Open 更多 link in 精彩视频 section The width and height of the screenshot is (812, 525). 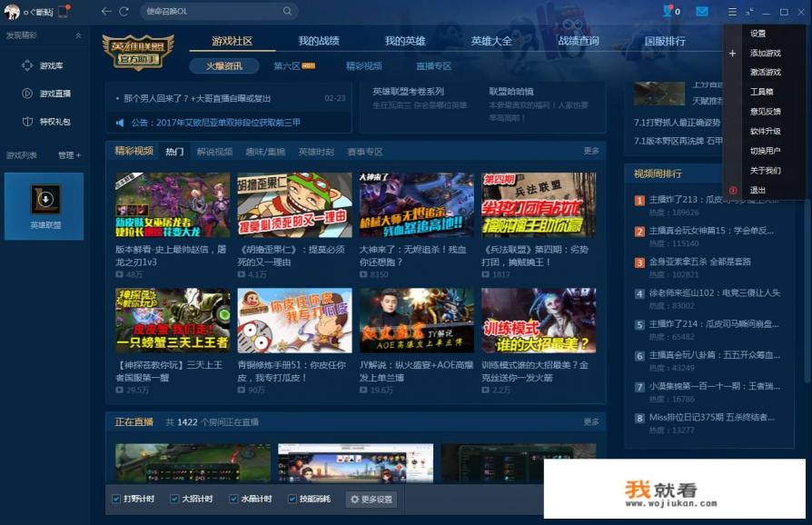pyautogui.click(x=591, y=152)
